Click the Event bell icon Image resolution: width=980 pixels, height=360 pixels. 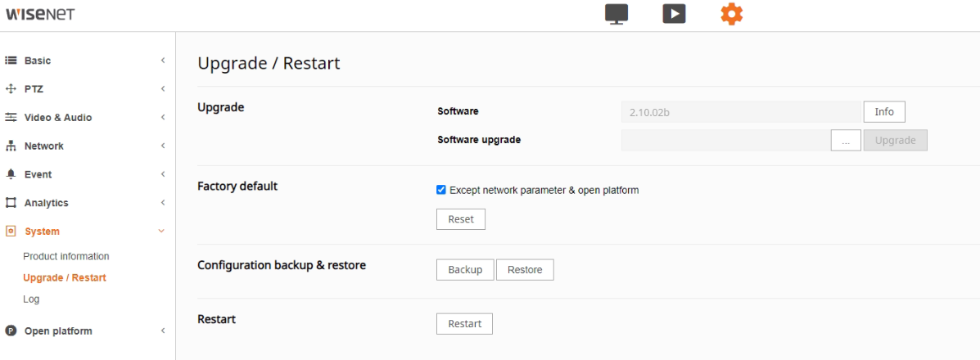pyautogui.click(x=11, y=174)
